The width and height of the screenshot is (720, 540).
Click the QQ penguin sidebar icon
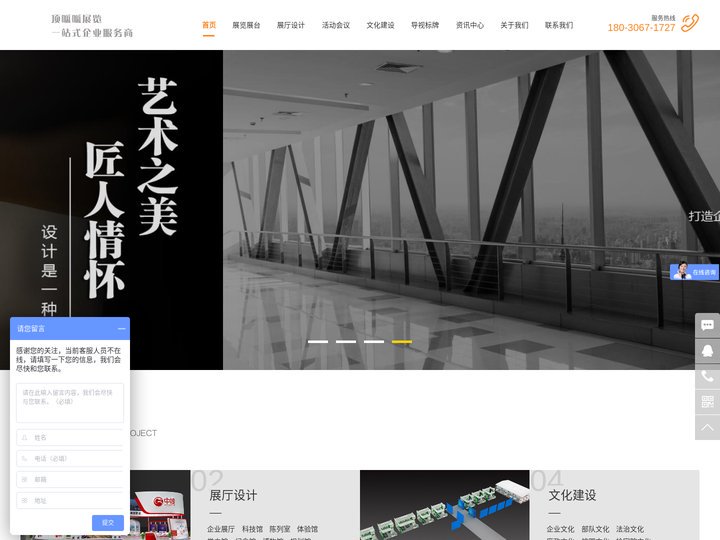click(x=708, y=351)
